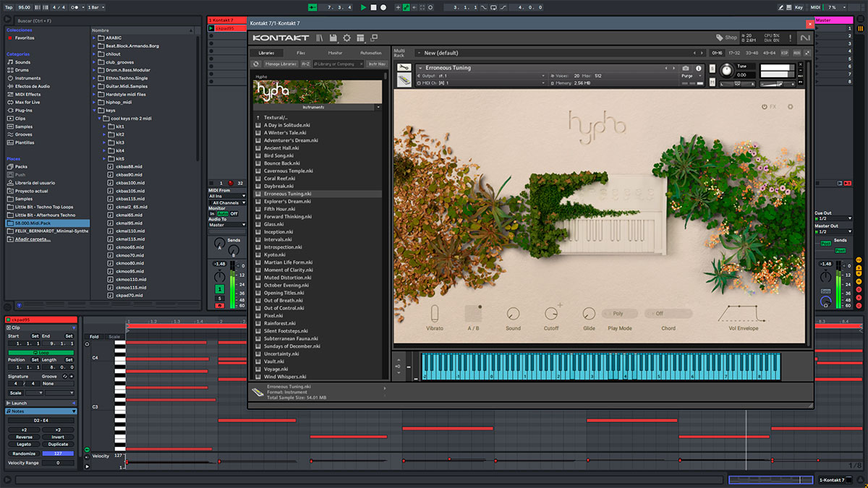This screenshot has height=488, width=868.
Task: Click the library refresh icon
Action: pos(256,64)
